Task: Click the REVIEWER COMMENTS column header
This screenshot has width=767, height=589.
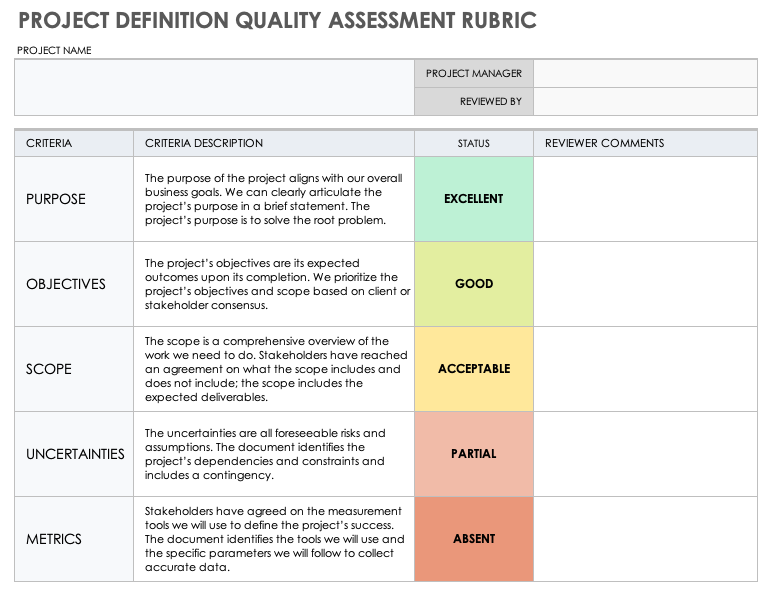Action: pyautogui.click(x=645, y=143)
